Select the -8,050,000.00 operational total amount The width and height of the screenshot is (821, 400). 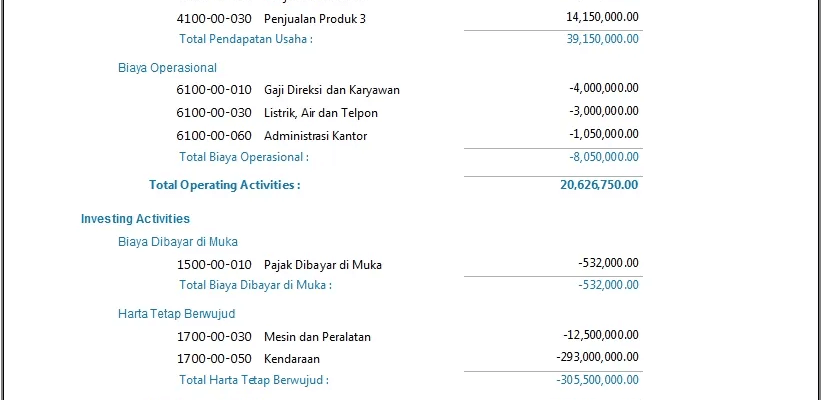pos(604,157)
